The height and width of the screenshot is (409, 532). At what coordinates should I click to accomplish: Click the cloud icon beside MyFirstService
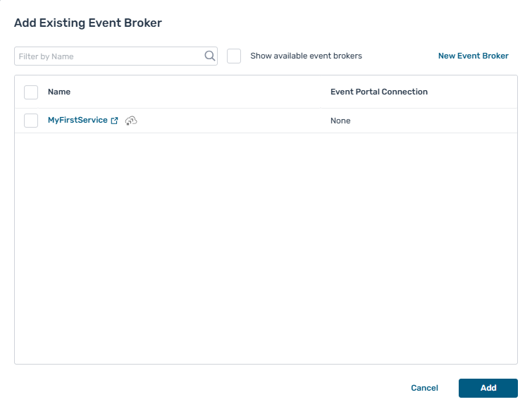(x=130, y=121)
